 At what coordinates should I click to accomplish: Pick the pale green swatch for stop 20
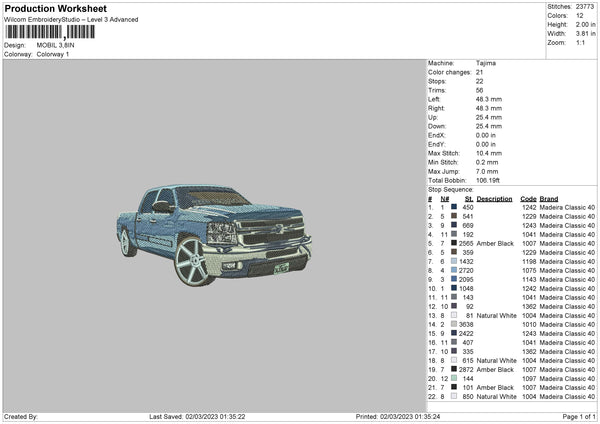(x=453, y=378)
